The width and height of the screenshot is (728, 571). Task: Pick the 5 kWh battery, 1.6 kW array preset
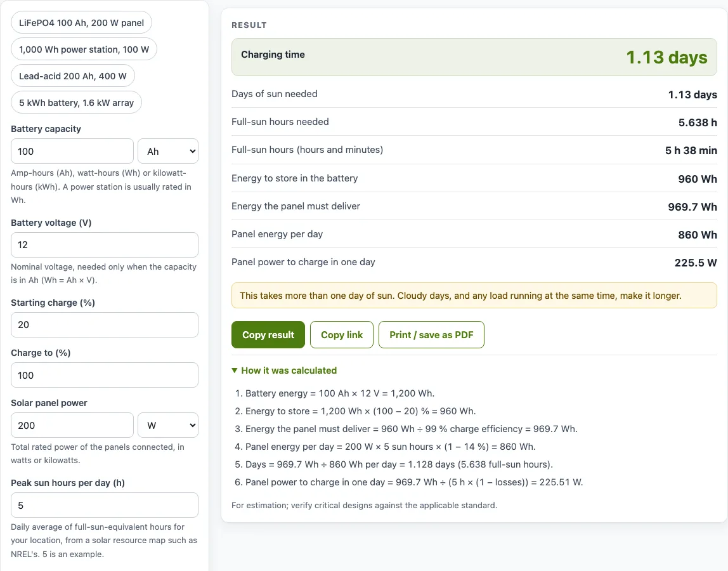76,103
